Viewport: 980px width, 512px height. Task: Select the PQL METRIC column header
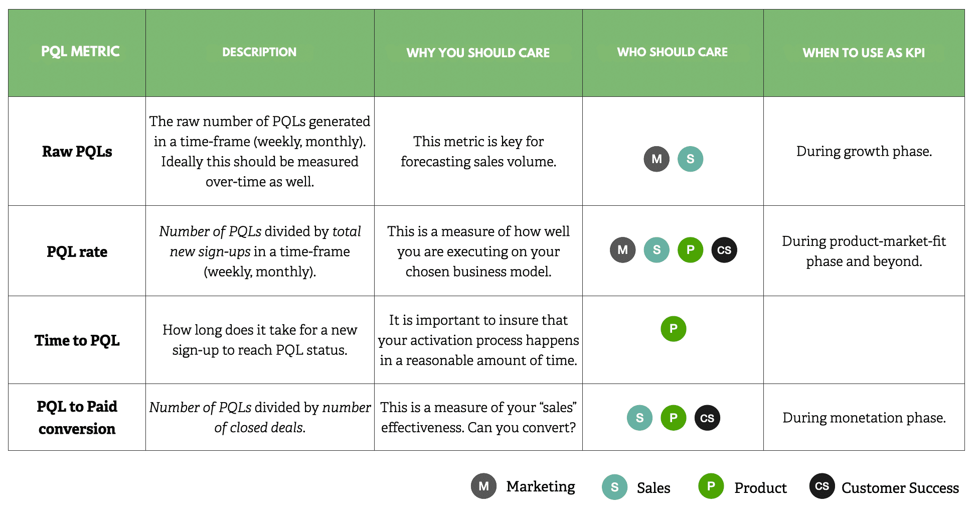pyautogui.click(x=80, y=52)
